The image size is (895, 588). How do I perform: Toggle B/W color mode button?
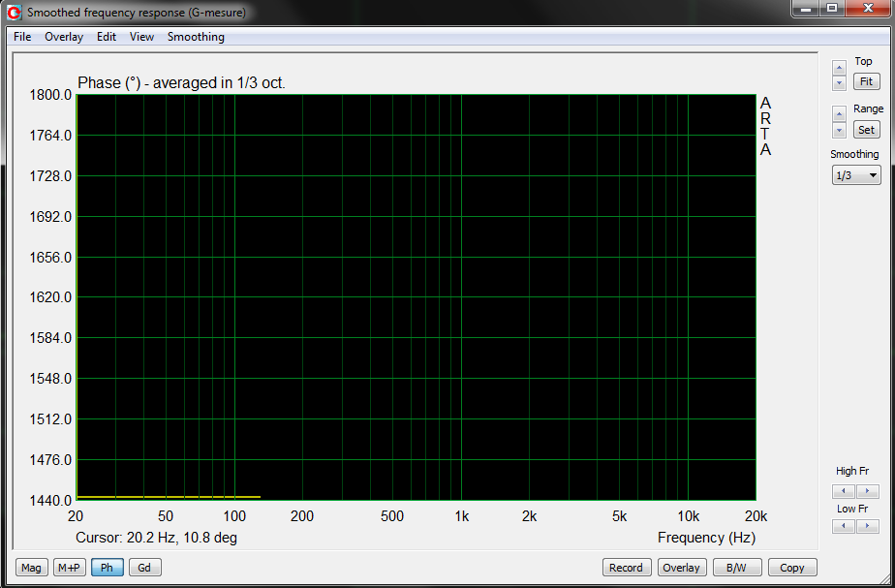click(736, 568)
